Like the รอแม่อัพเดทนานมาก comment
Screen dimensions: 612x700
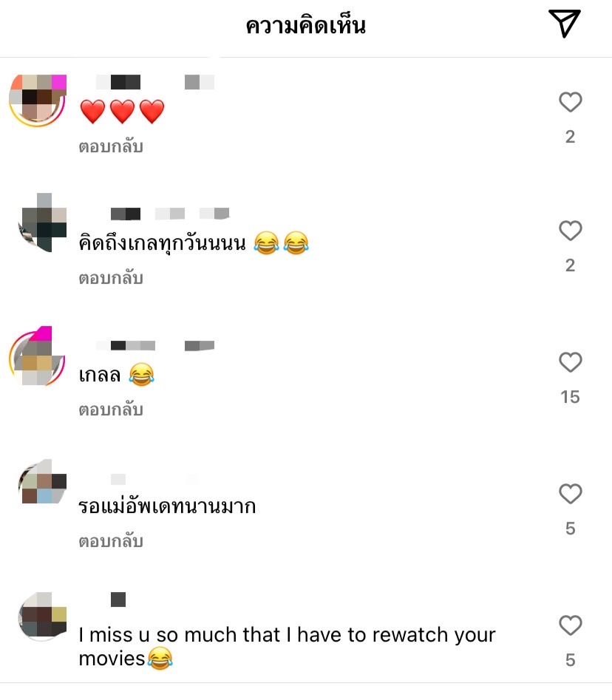[x=571, y=494]
